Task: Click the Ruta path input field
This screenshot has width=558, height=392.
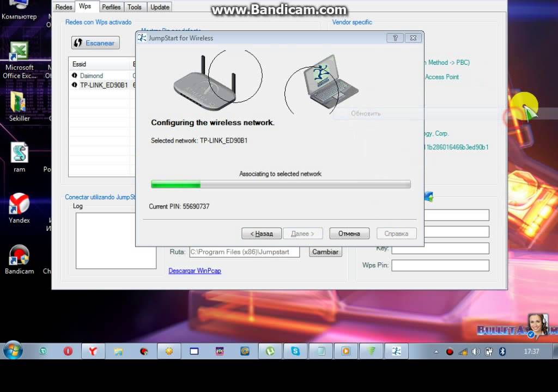Action: point(245,252)
